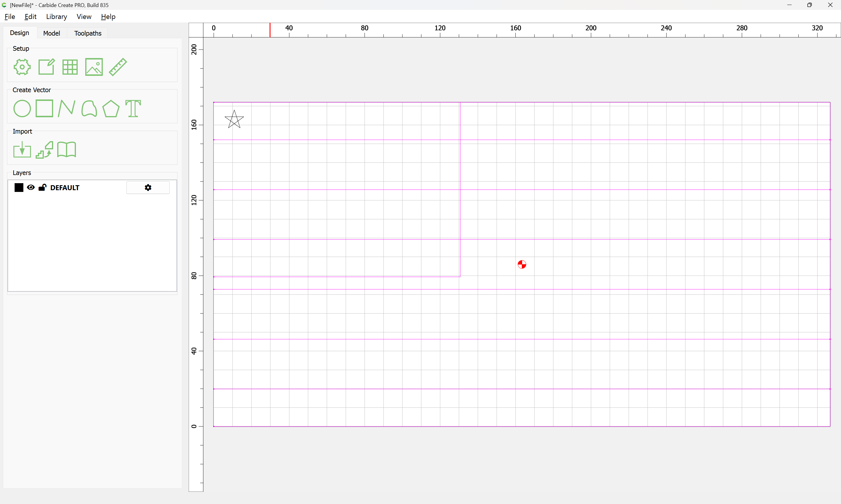841x504 pixels.
Task: Switch to the Toolpaths tab
Action: 88,33
